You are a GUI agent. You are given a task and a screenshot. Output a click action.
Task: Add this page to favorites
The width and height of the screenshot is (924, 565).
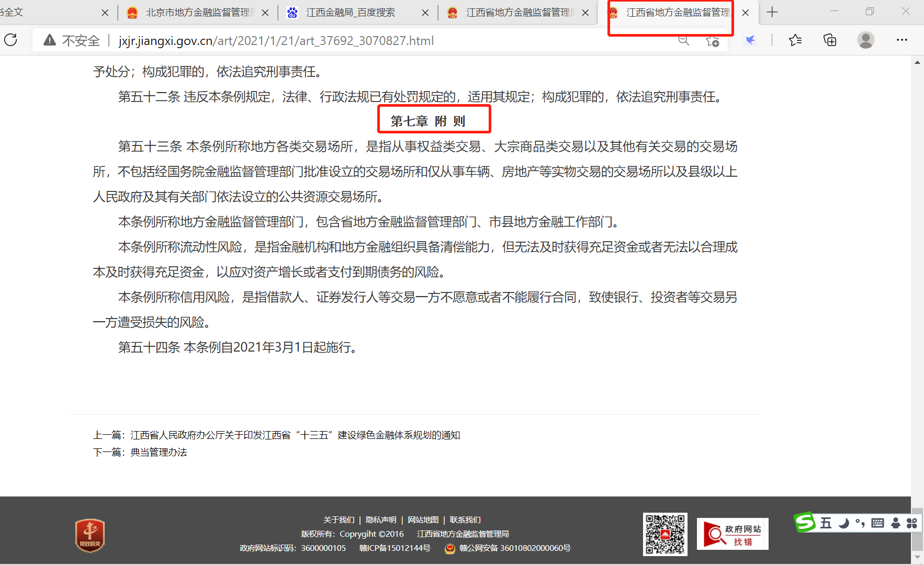[712, 41]
